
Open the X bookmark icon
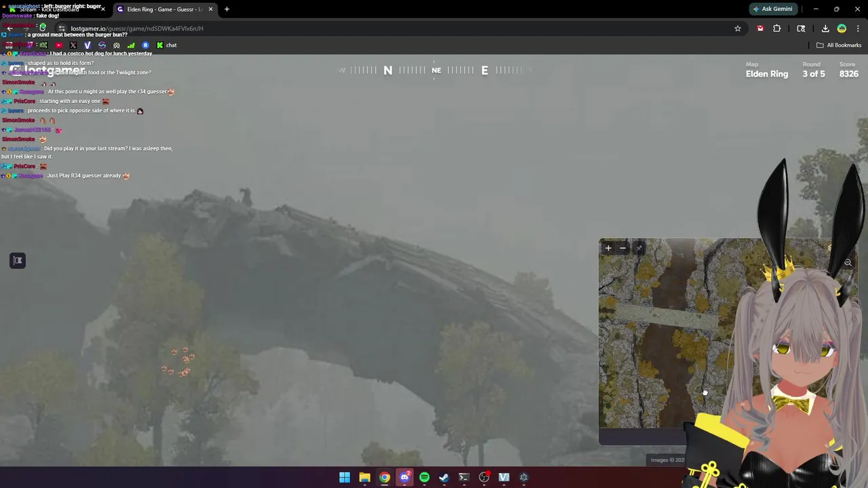pyautogui.click(x=73, y=45)
